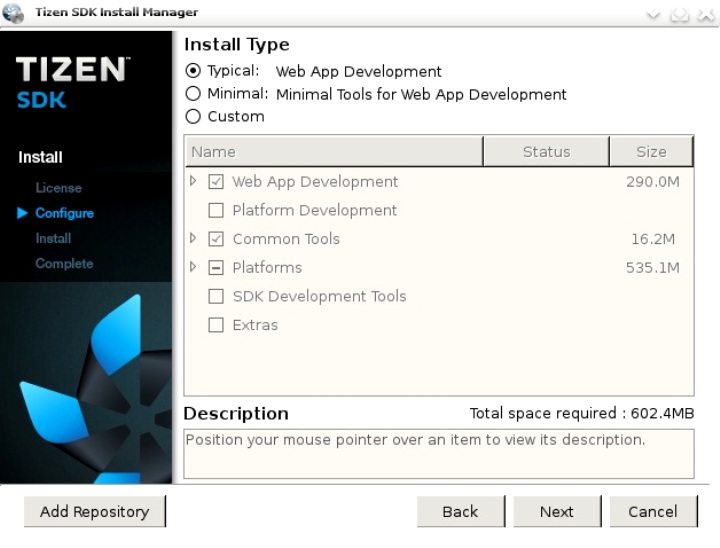Viewport: 720px width, 548px height.
Task: Open the Add Repository dialog
Action: pyautogui.click(x=95, y=511)
